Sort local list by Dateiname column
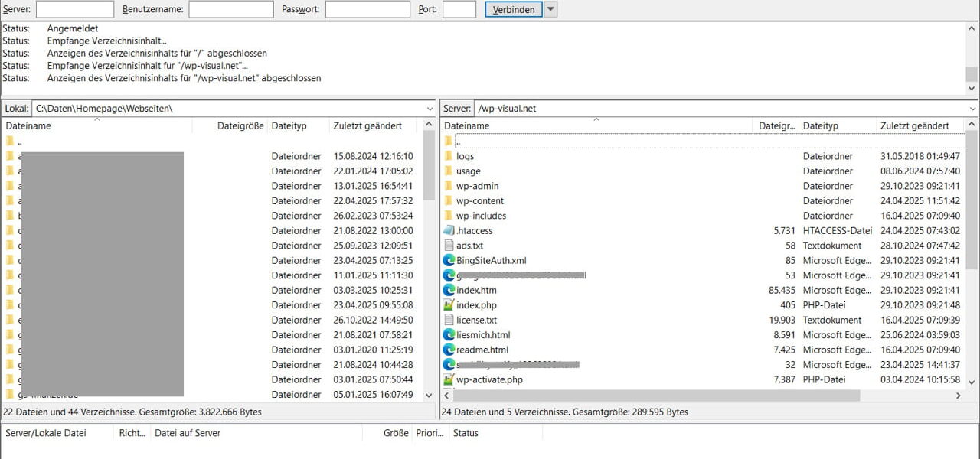 [x=97, y=125]
